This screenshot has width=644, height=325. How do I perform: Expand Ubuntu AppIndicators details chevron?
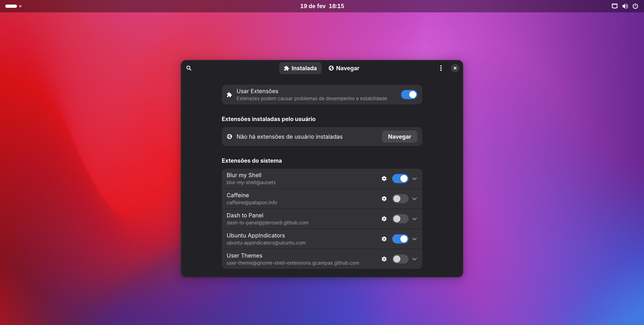[x=415, y=239]
